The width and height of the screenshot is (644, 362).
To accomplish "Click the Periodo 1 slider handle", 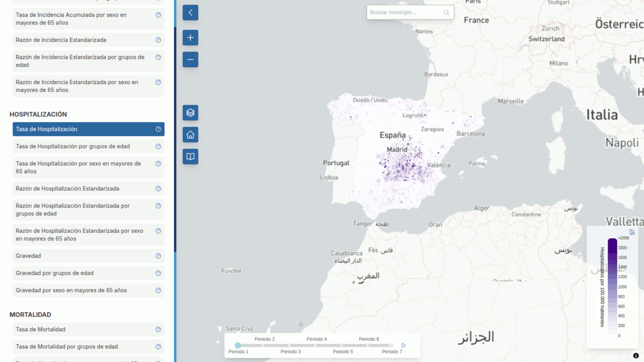I will (238, 345).
